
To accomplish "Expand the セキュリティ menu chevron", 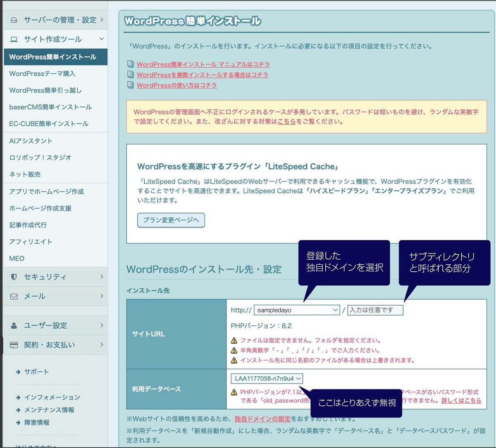I will click(x=102, y=277).
